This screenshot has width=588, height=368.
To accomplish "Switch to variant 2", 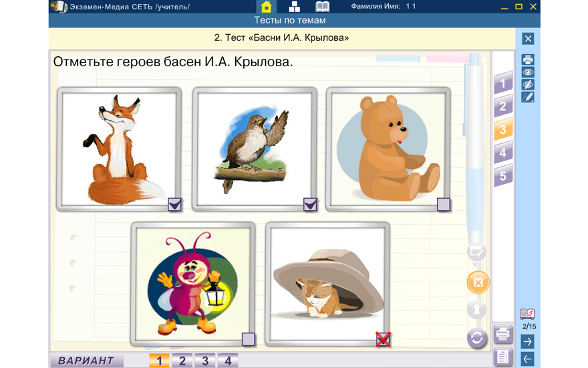I will pos(182,361).
